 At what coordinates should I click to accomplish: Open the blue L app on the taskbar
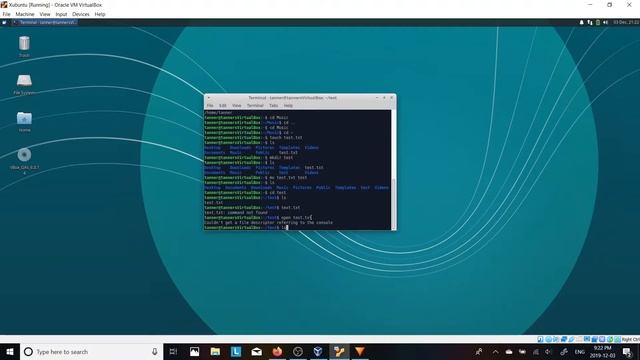point(236,351)
